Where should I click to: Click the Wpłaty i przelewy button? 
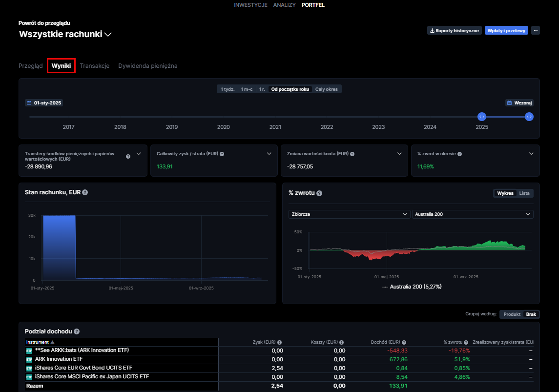(506, 30)
